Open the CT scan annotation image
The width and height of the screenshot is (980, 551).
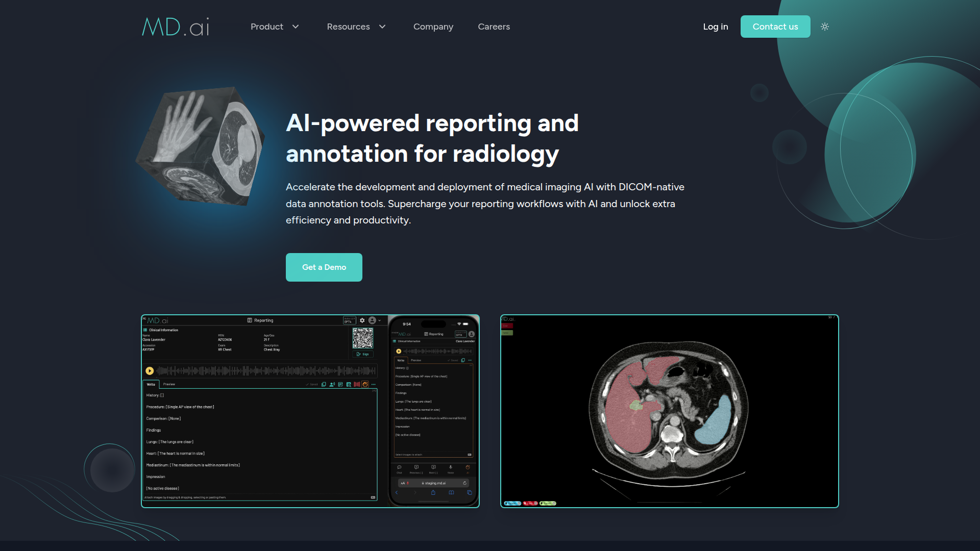(x=670, y=411)
